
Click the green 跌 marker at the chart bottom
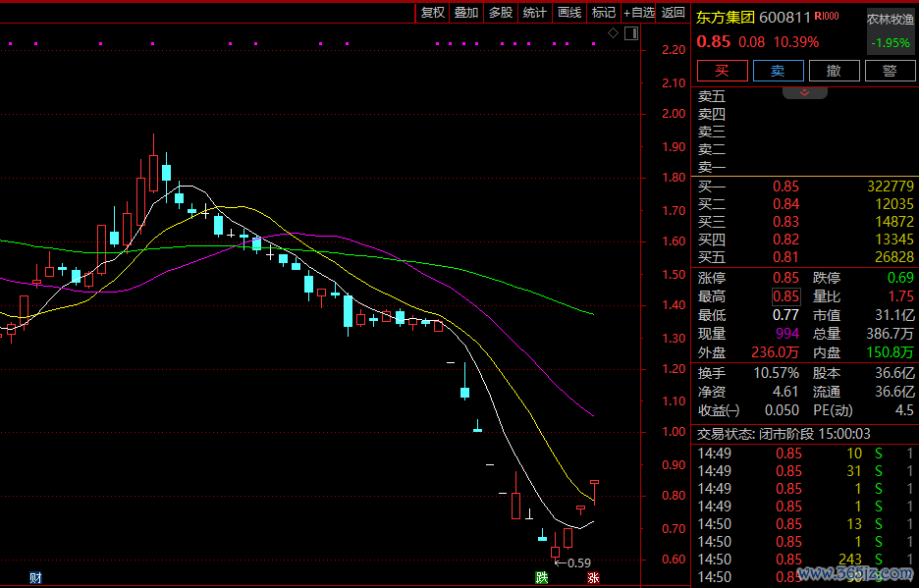click(542, 578)
